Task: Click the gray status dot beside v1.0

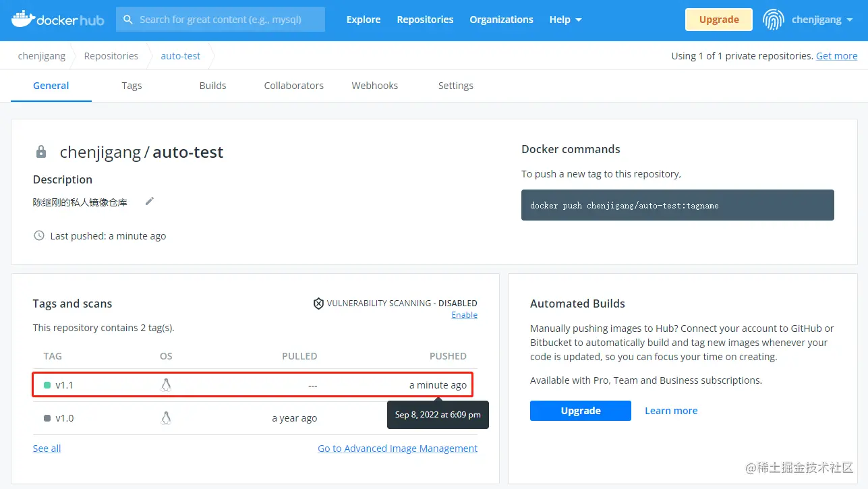Action: point(47,418)
